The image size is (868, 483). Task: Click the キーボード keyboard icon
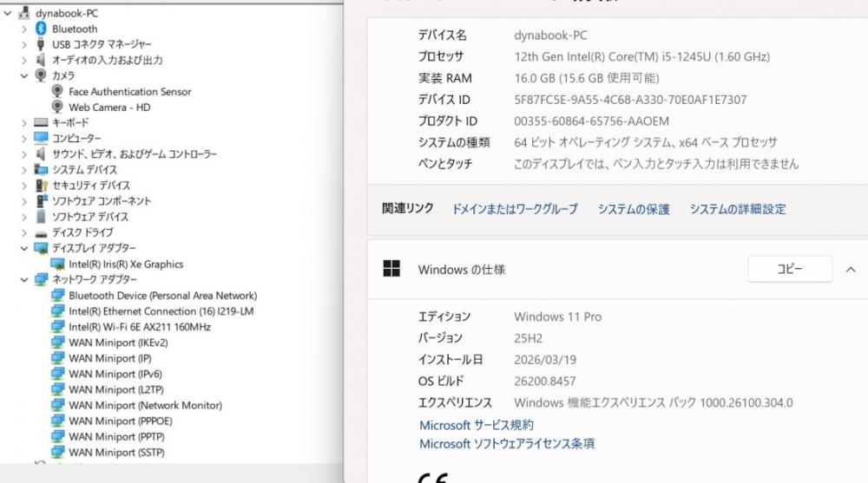pos(41,122)
